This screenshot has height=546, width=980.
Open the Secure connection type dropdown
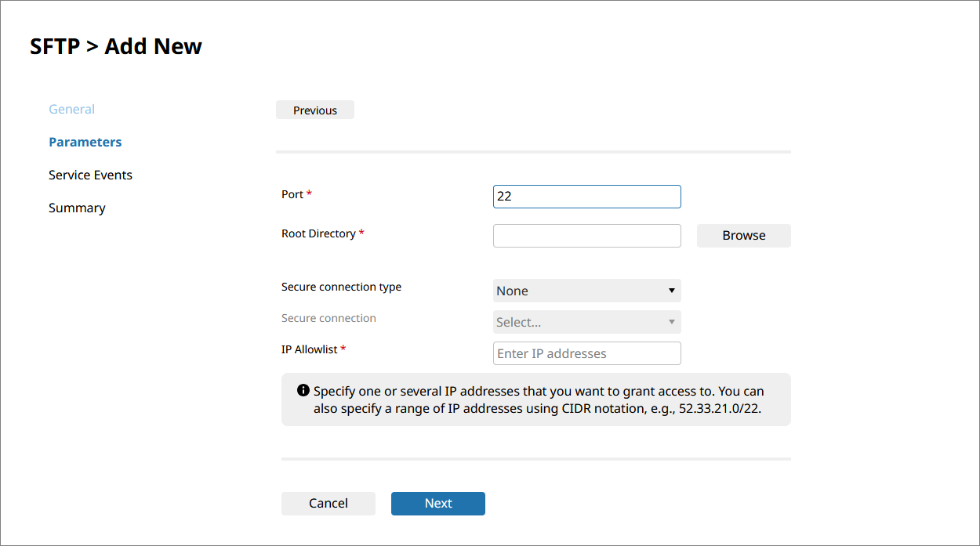tap(586, 291)
